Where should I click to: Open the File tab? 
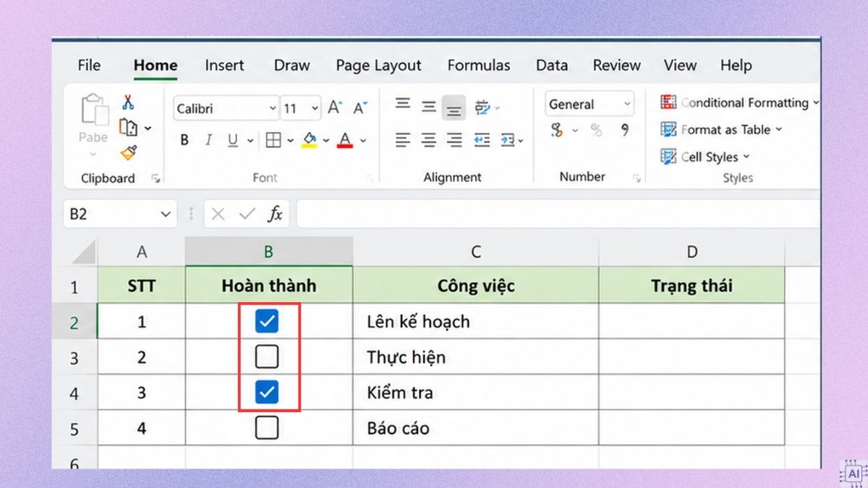pos(89,65)
